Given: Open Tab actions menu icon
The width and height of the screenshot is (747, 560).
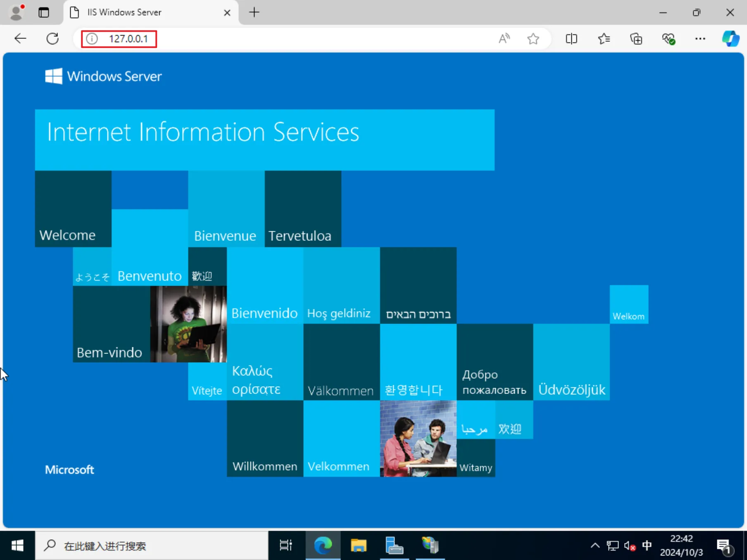Looking at the screenshot, I should (x=44, y=12).
